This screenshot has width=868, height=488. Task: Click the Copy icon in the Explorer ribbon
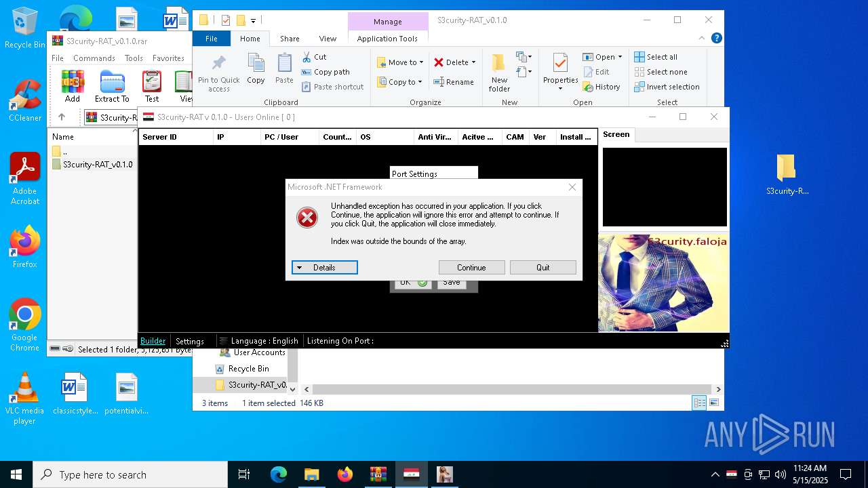point(256,69)
